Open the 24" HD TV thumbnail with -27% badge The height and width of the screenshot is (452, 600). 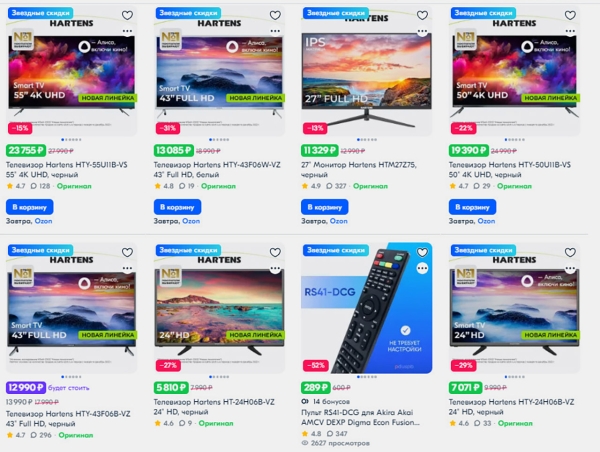[219, 308]
